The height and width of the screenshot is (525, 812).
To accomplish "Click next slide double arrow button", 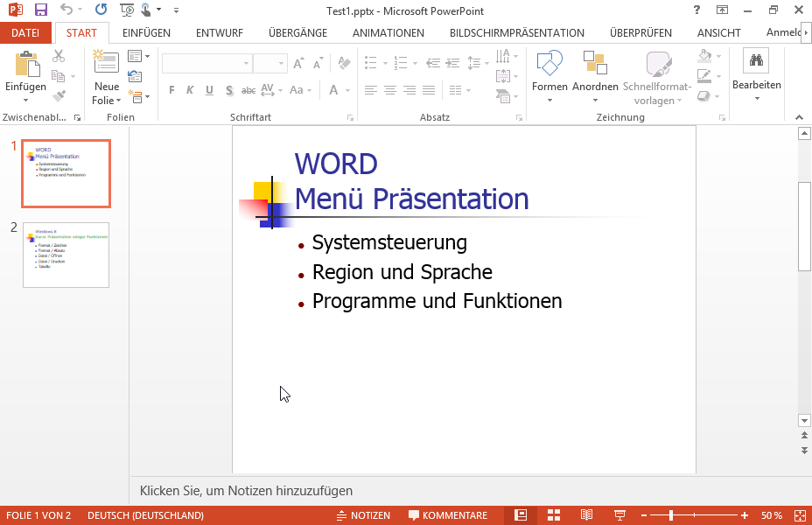I will [x=804, y=451].
